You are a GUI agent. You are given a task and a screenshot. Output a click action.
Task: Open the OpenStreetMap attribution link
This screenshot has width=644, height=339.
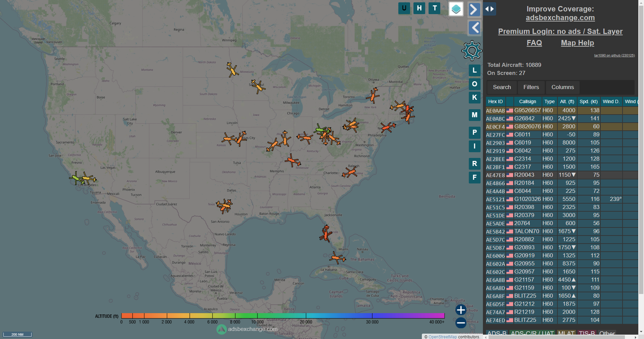(442, 337)
